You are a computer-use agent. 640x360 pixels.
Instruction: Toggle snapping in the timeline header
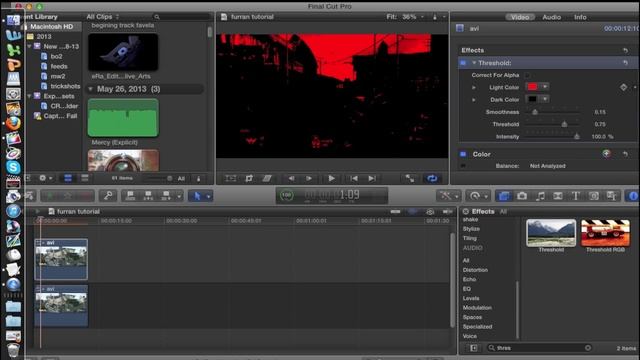click(448, 211)
